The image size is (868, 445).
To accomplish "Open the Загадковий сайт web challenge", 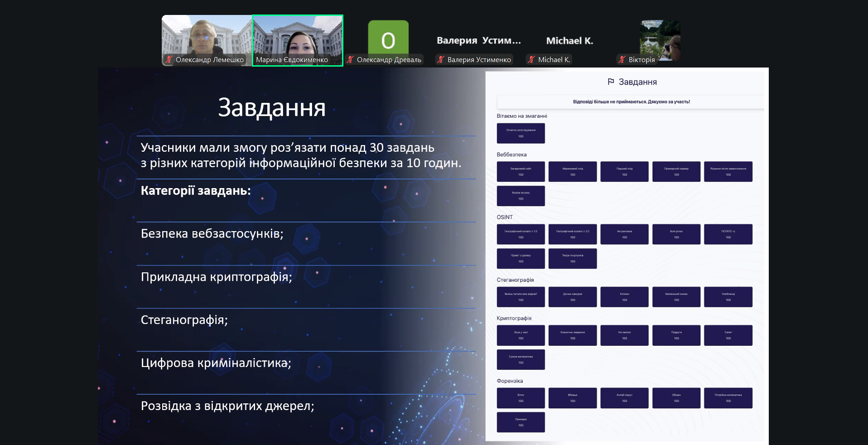I will (x=521, y=172).
